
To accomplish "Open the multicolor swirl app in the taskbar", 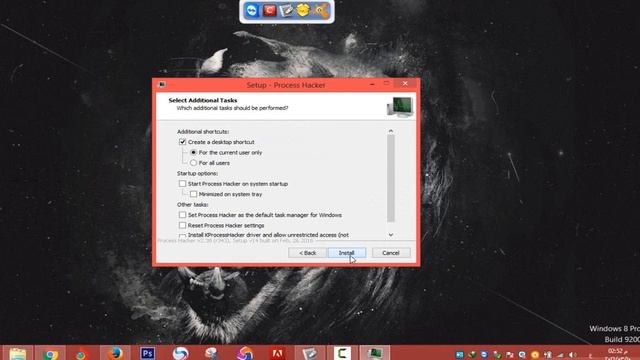I will pos(245,353).
